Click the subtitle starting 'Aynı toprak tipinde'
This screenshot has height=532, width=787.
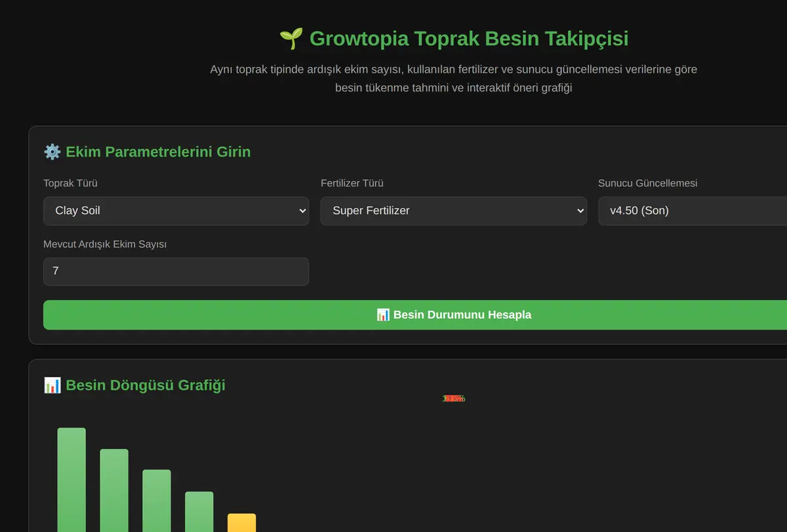click(453, 78)
